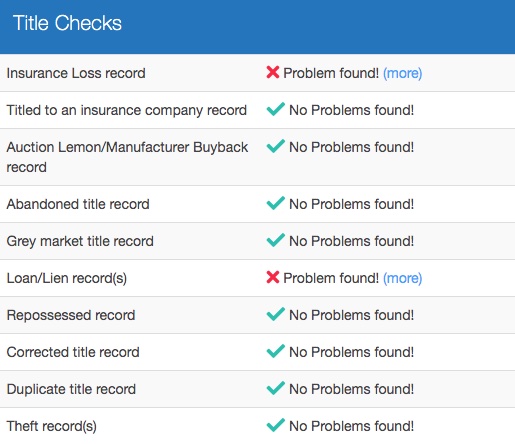Click 'No Problems found!' in Theft record(s) row

click(x=352, y=426)
